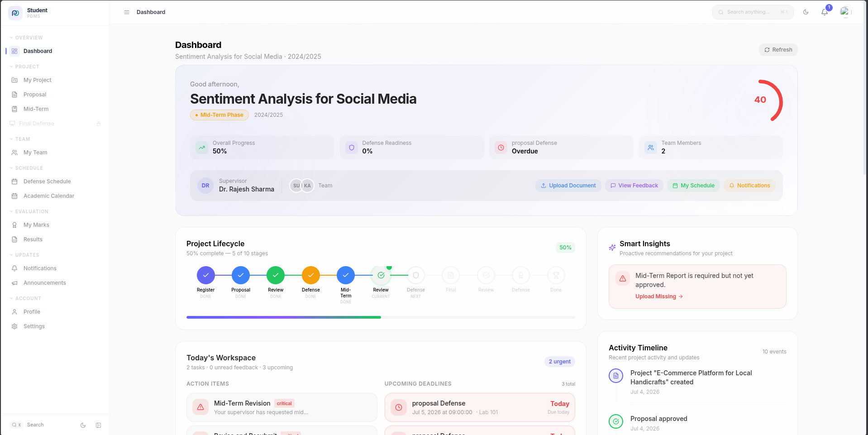Click the sidebar Notifications bell icon
868x435 pixels.
14,268
